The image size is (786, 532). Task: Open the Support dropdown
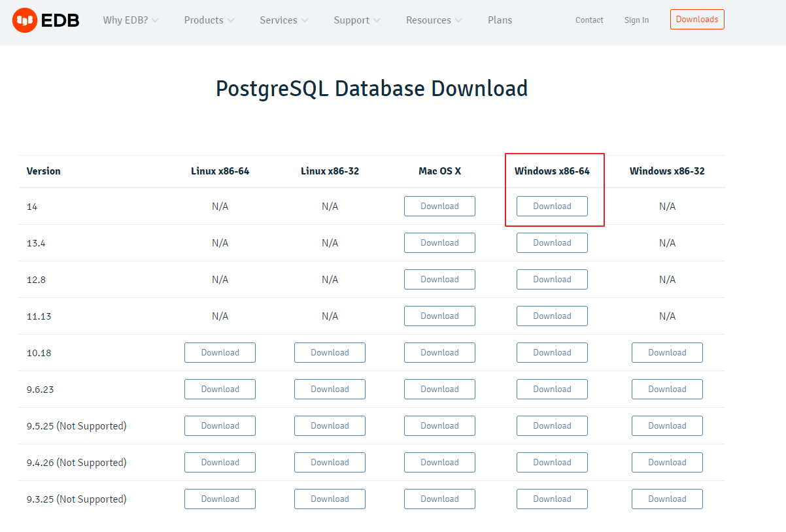[357, 20]
